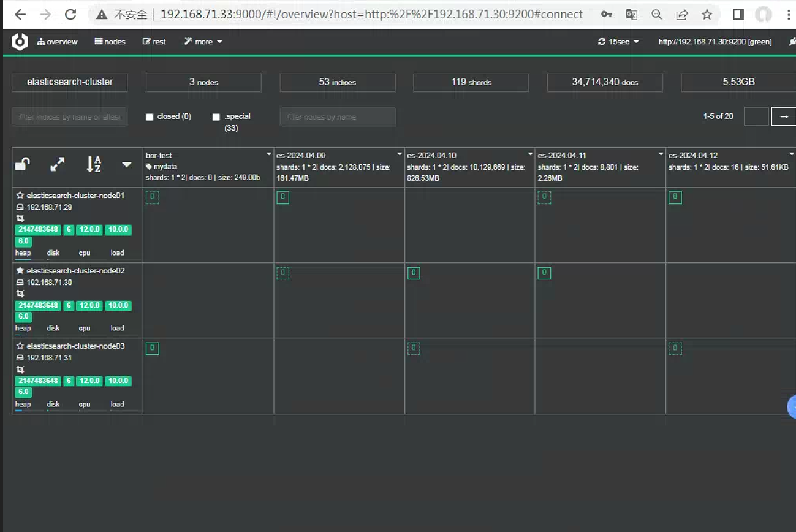Screen dimensions: 796x532
Task: Click the unlock shard allocation icon
Action: (22, 164)
